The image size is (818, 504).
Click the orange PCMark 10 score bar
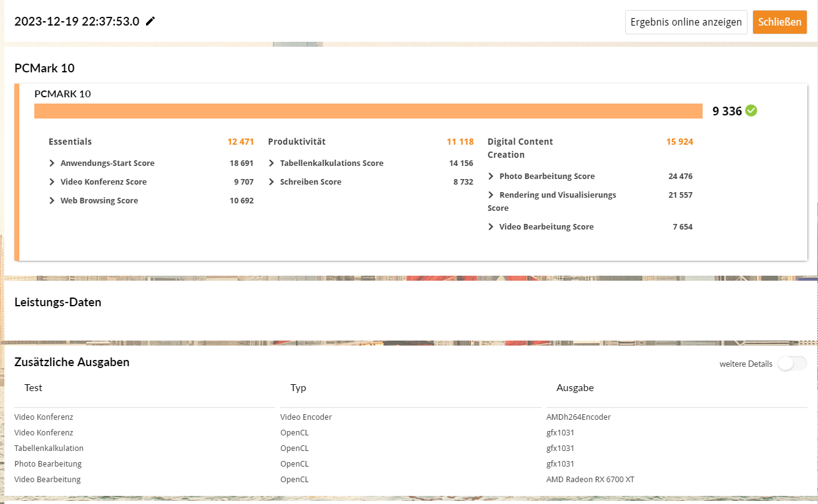tap(368, 111)
